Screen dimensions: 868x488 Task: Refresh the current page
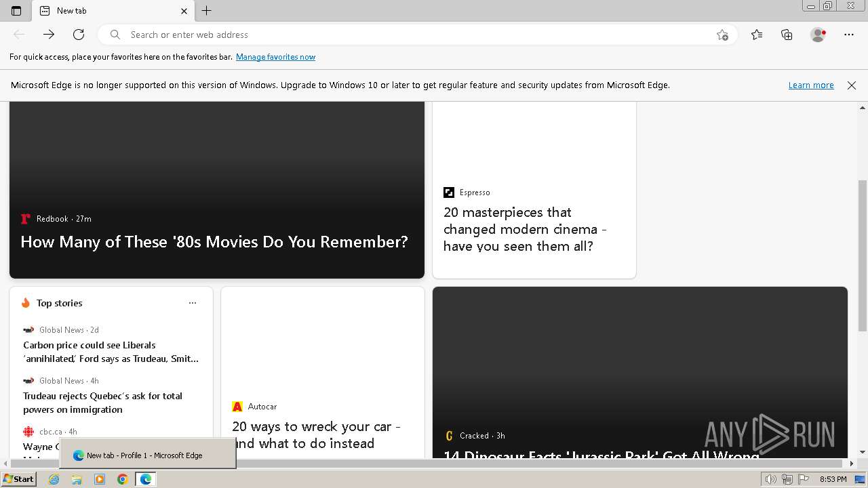(x=79, y=35)
